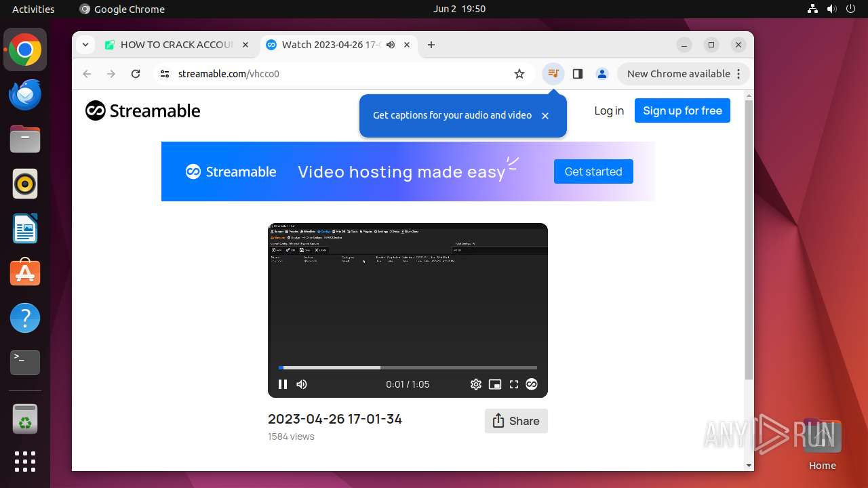Open Google Chrome app menu in top bar
Screen dimensions: 868x488
point(122,9)
